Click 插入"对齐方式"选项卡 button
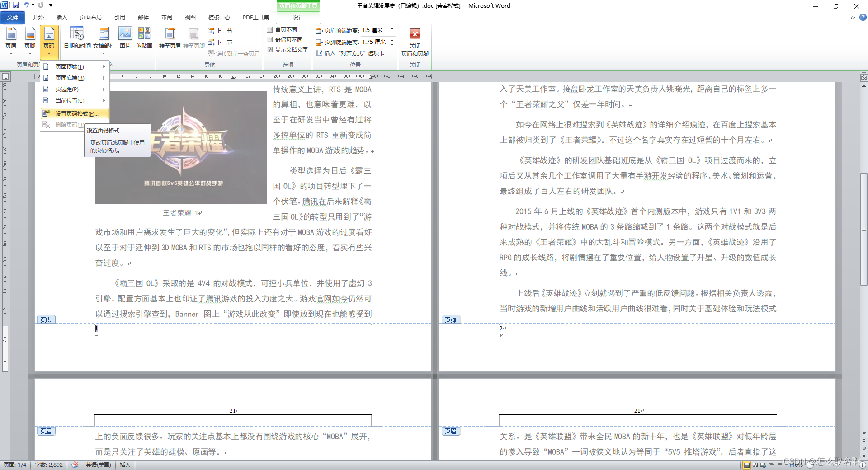 pos(350,53)
